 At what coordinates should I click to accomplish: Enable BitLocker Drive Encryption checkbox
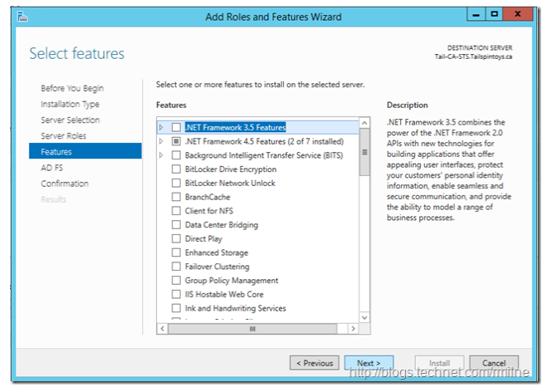[x=176, y=169]
